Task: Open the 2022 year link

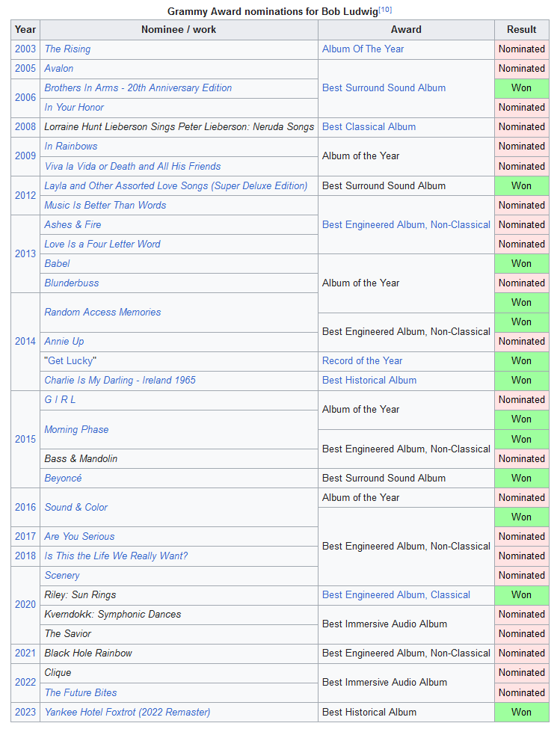Action: coord(25,683)
